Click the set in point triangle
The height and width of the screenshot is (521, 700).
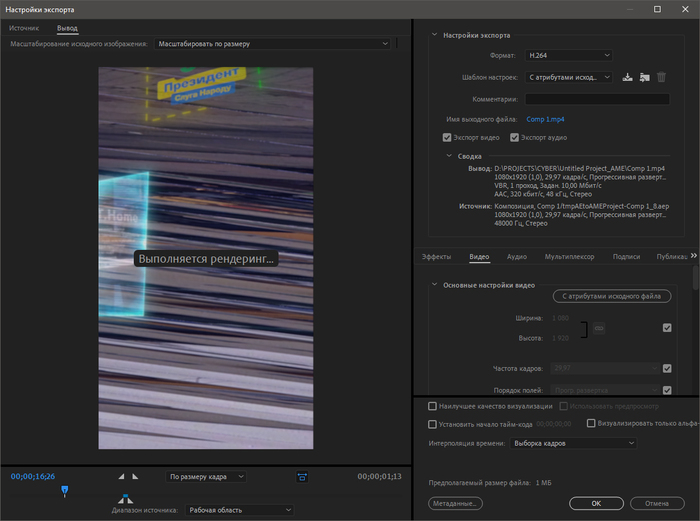pos(122,477)
